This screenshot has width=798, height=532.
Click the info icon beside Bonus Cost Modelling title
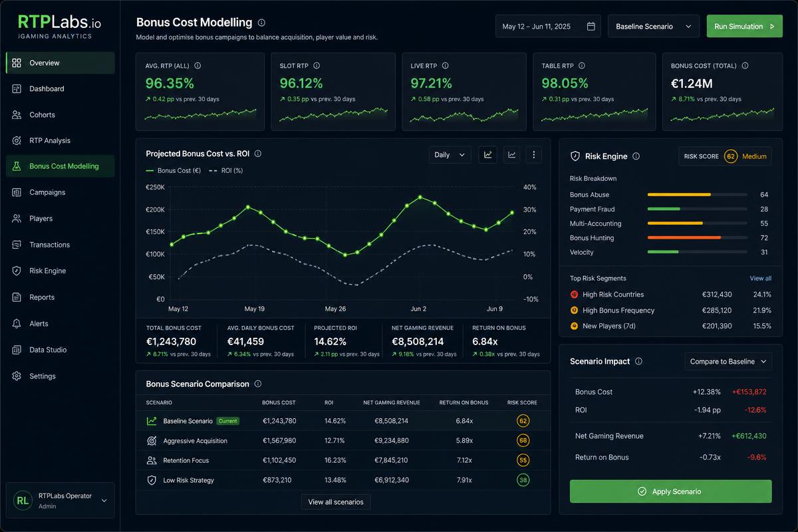[261, 23]
